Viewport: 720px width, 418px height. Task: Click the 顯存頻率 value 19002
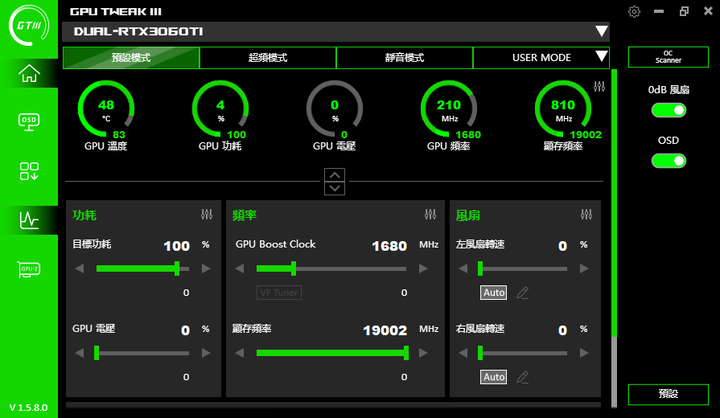[x=385, y=331]
